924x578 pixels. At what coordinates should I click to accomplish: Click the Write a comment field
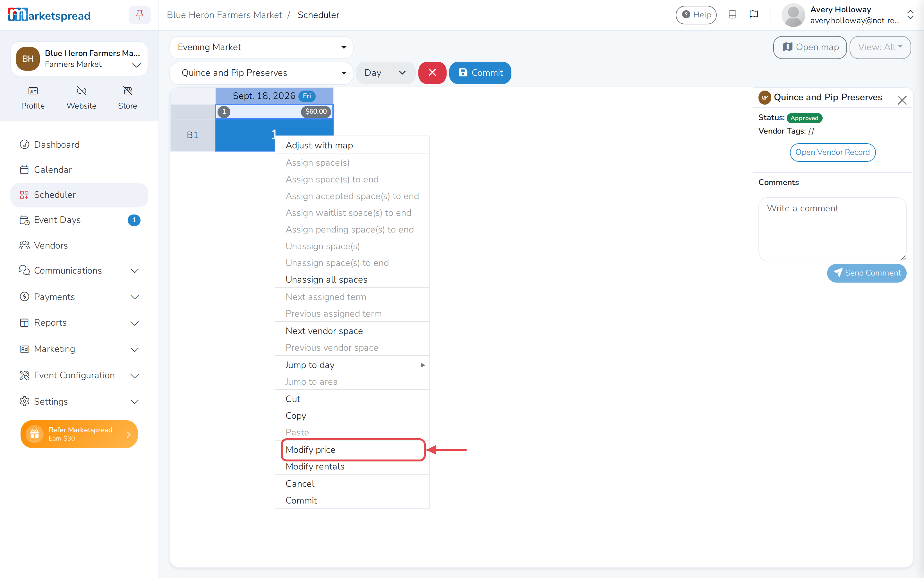coord(832,229)
